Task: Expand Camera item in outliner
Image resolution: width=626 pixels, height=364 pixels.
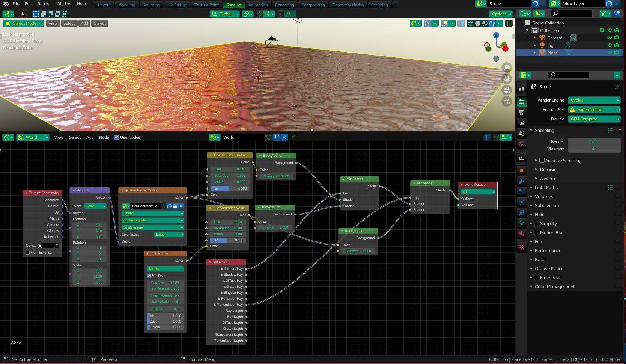Action: point(535,38)
